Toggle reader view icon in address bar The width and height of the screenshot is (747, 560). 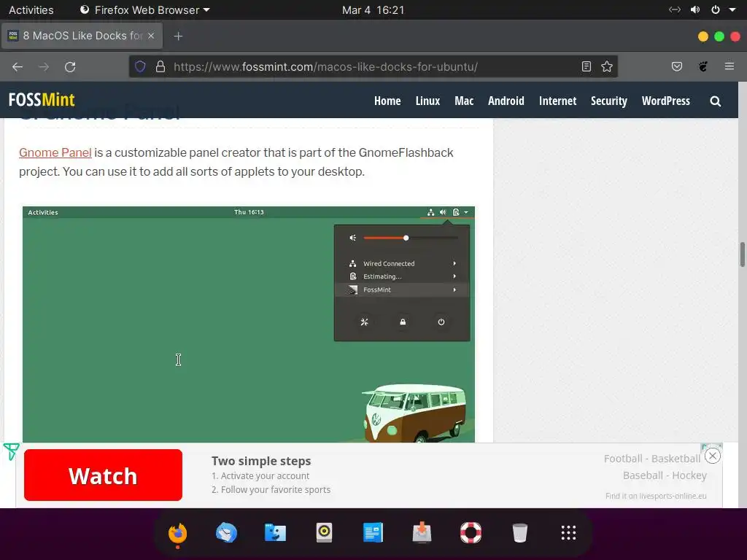point(587,66)
